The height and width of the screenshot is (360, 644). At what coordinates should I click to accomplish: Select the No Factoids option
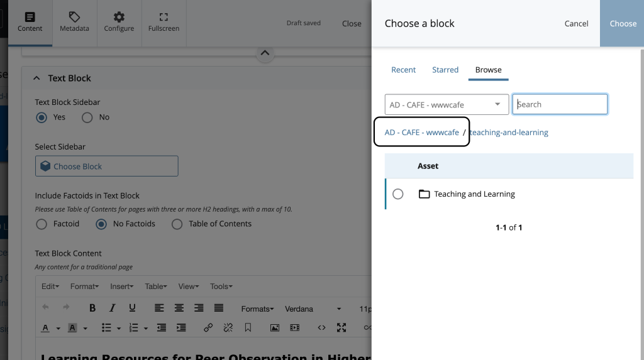101,224
